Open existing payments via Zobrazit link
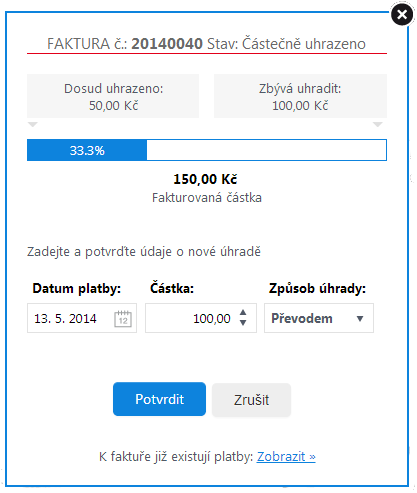This screenshot has height=493, width=417. 286,456
